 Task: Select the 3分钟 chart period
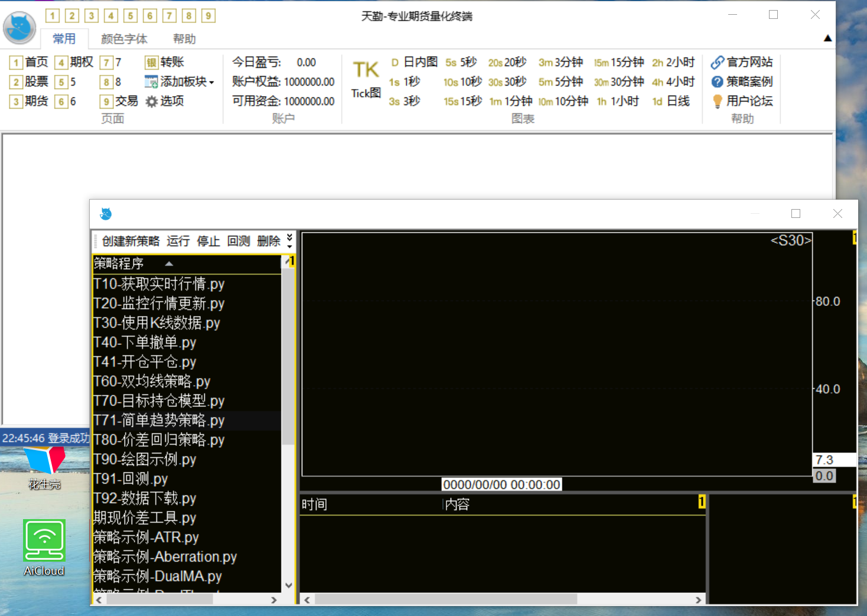(560, 62)
